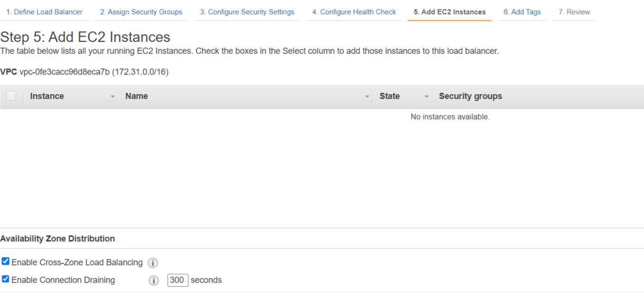Go to 1. Define Load Balancer tab
The height and width of the screenshot is (307, 644).
point(44,12)
